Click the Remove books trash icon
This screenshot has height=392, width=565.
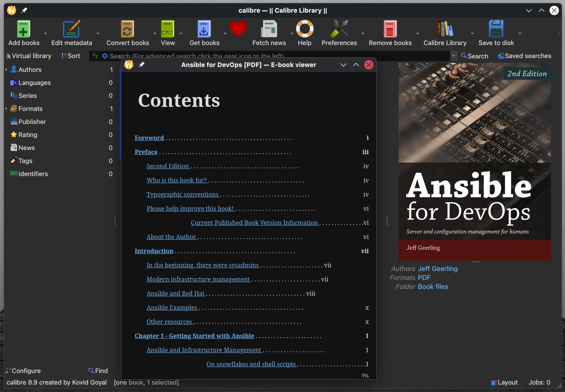tap(390, 29)
